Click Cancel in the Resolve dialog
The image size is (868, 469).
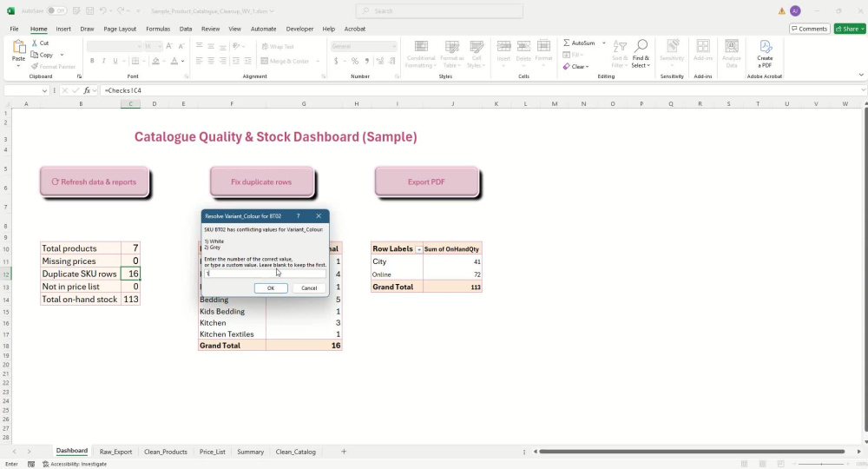tap(309, 288)
